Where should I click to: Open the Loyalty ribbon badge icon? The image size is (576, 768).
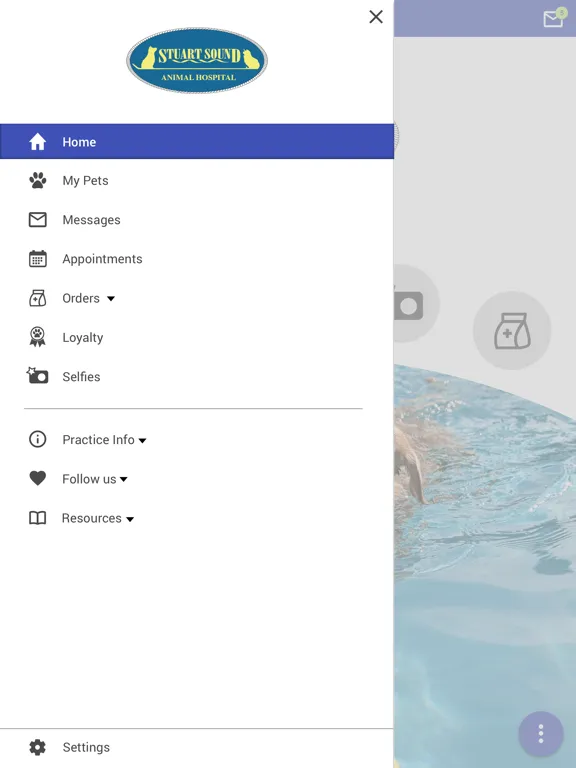click(x=38, y=337)
